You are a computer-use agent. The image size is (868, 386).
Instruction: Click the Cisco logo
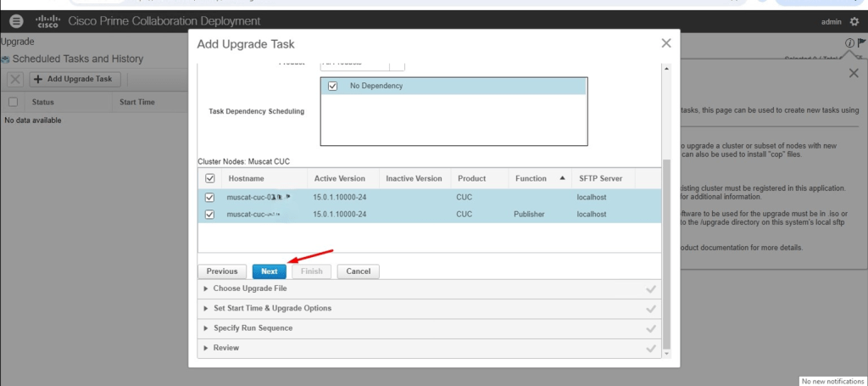coord(47,20)
